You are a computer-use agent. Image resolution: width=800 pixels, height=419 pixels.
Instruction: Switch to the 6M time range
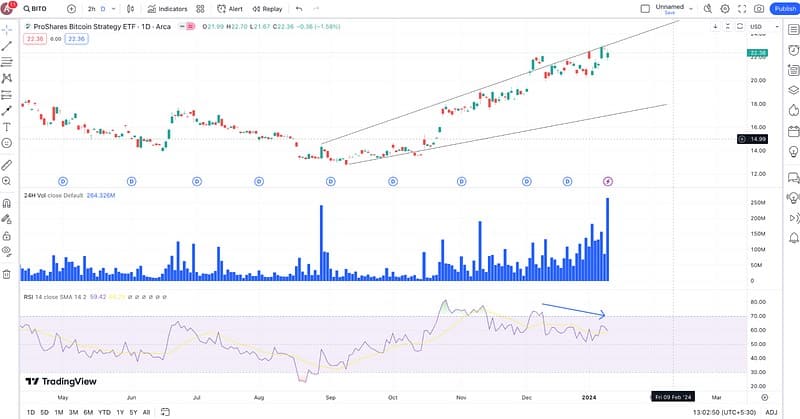(87, 412)
